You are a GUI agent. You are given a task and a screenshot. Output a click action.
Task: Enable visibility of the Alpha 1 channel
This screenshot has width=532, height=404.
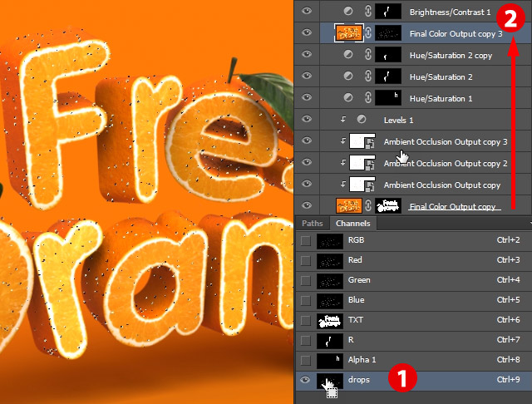pos(305,360)
